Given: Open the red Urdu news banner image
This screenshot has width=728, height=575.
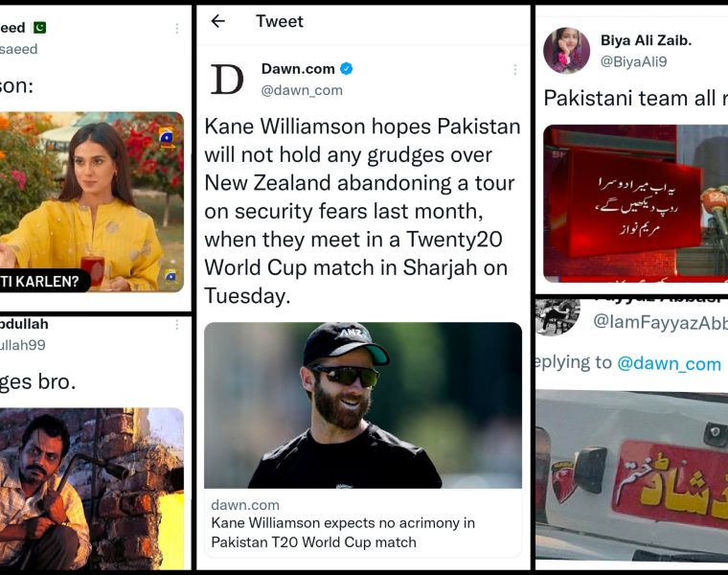Looking at the screenshot, I should [x=636, y=203].
